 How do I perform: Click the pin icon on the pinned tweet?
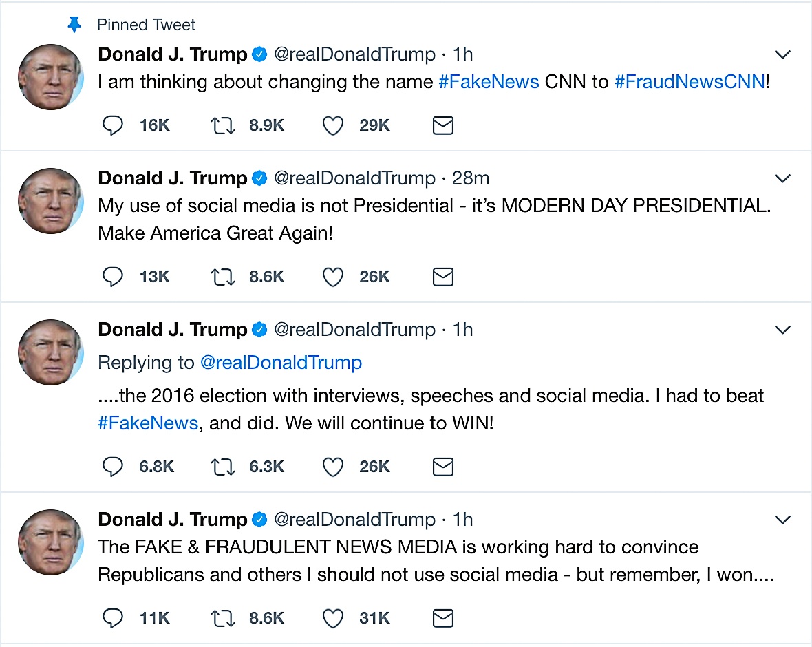tap(76, 24)
